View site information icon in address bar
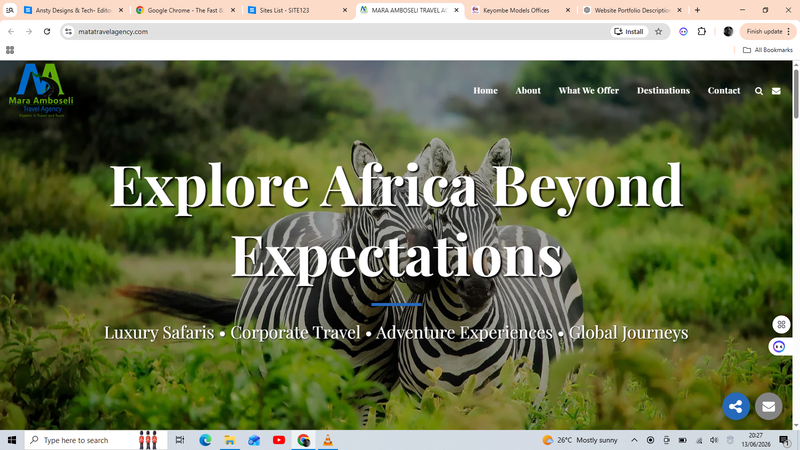The image size is (800, 450). [68, 32]
